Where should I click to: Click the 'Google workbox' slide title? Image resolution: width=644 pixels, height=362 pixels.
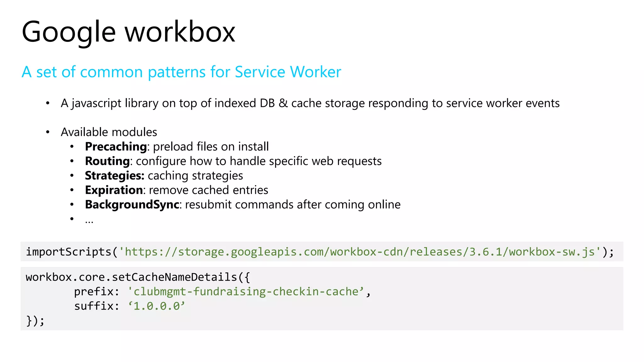point(128,32)
